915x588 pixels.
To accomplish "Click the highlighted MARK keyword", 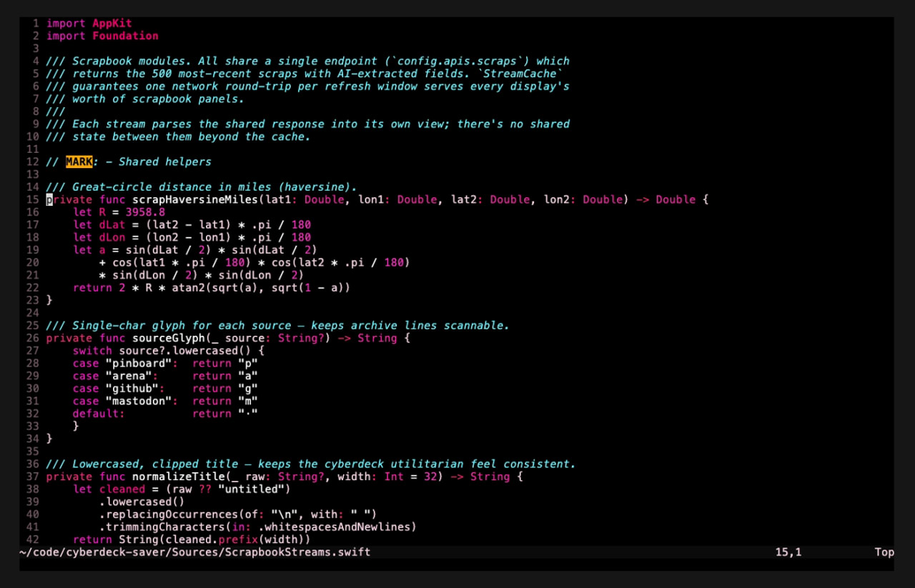I will click(x=79, y=161).
